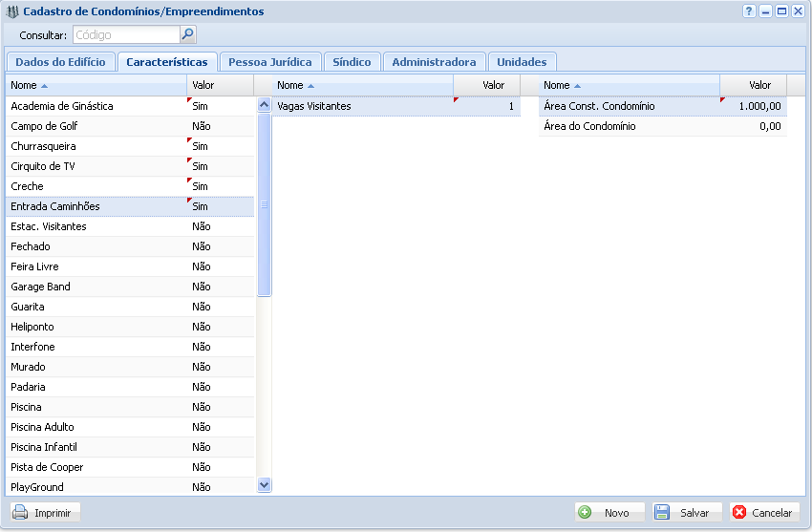Click the Novo button with green plus
This screenshot has height=532, width=812.
609,513
